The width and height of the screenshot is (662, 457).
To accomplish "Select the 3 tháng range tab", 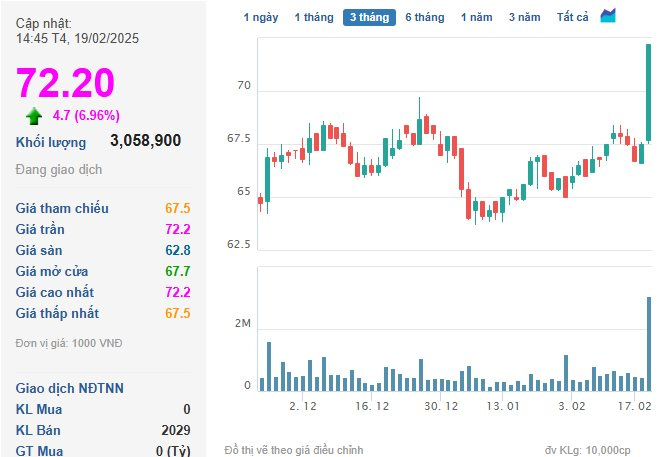I will (x=369, y=17).
